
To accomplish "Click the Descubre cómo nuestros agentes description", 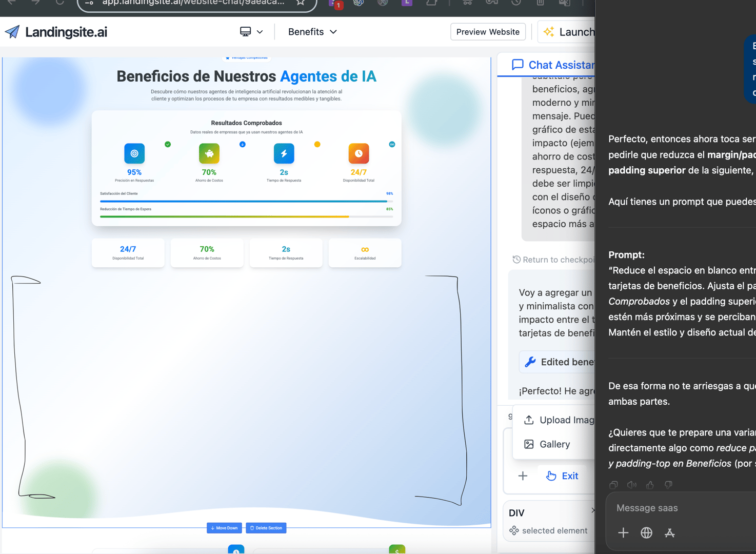I will point(246,95).
